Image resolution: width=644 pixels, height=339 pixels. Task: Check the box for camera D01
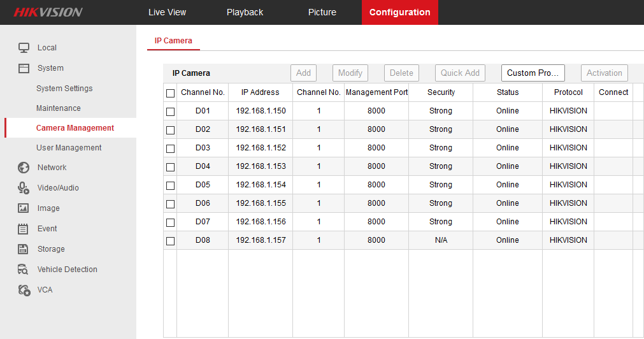point(170,112)
